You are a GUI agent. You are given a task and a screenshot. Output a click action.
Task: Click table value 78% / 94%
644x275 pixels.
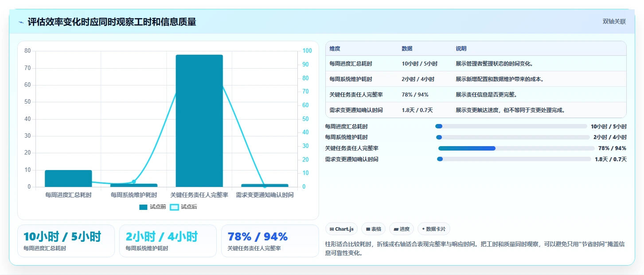point(415,95)
